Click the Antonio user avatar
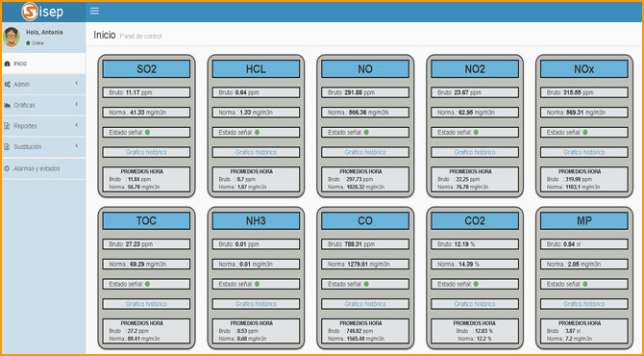The height and width of the screenshot is (356, 644). [12, 37]
